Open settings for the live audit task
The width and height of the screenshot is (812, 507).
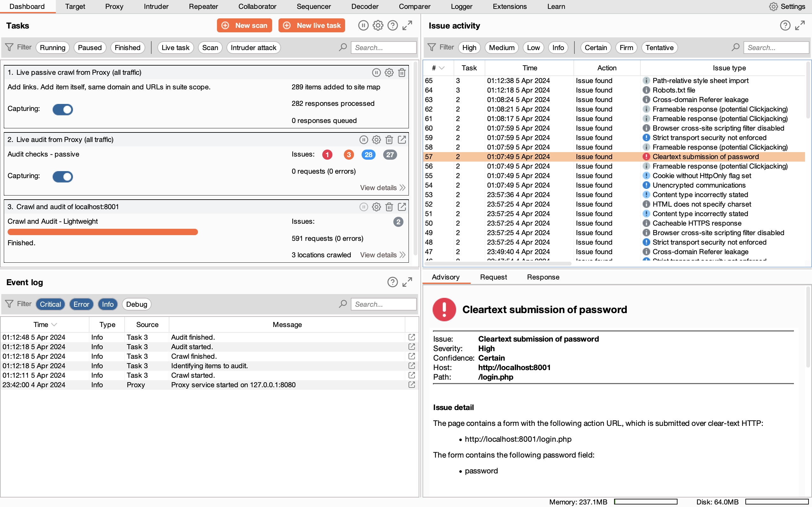376,140
